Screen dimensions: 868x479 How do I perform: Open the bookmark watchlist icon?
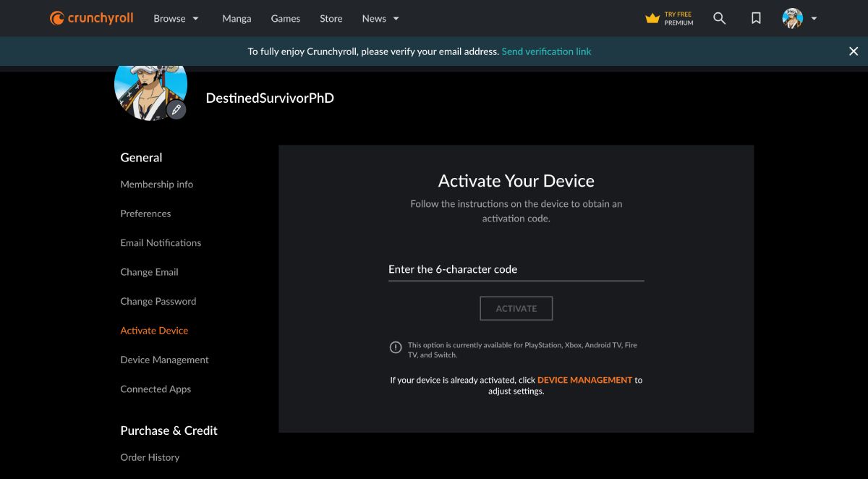pos(756,18)
